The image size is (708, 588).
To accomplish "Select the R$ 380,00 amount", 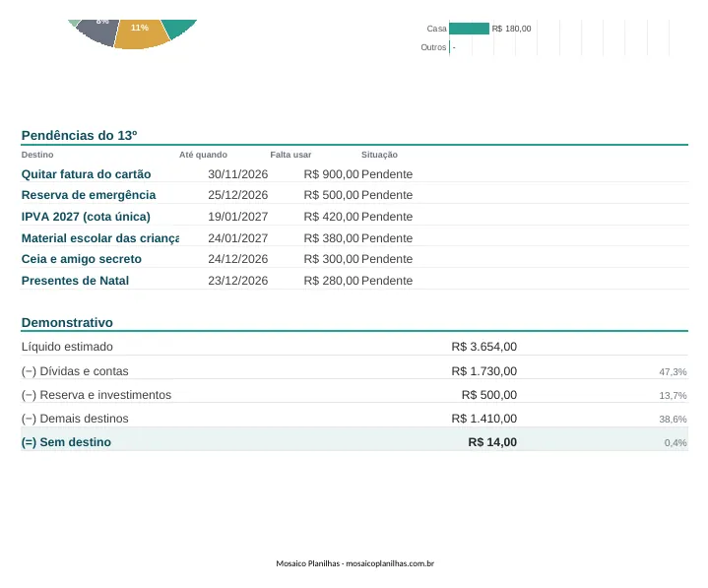I will pos(332,238).
